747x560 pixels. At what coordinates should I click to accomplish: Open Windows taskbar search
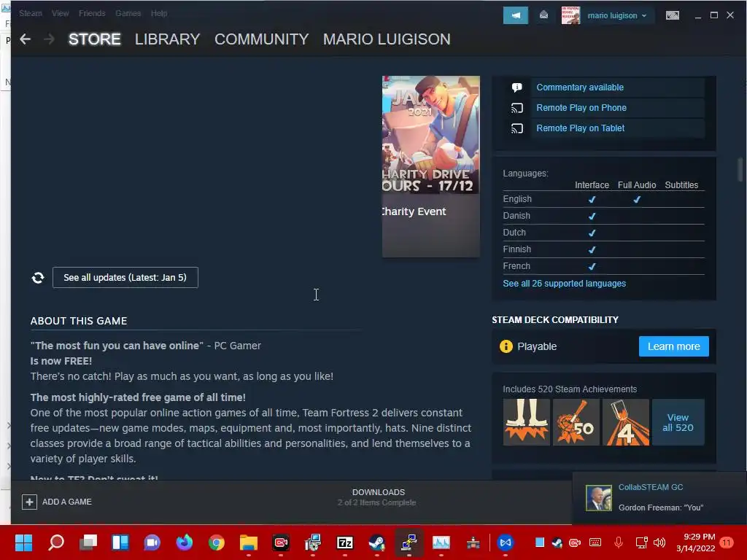point(56,542)
